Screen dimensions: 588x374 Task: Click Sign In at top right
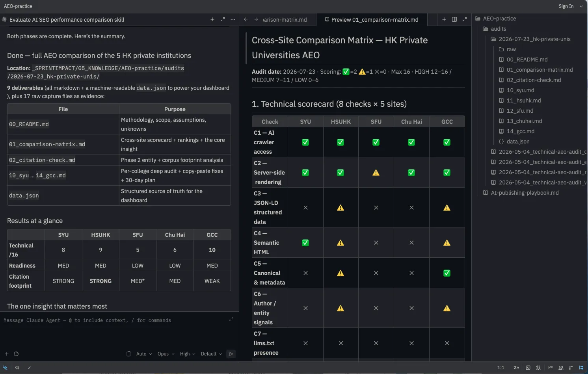coord(566,6)
